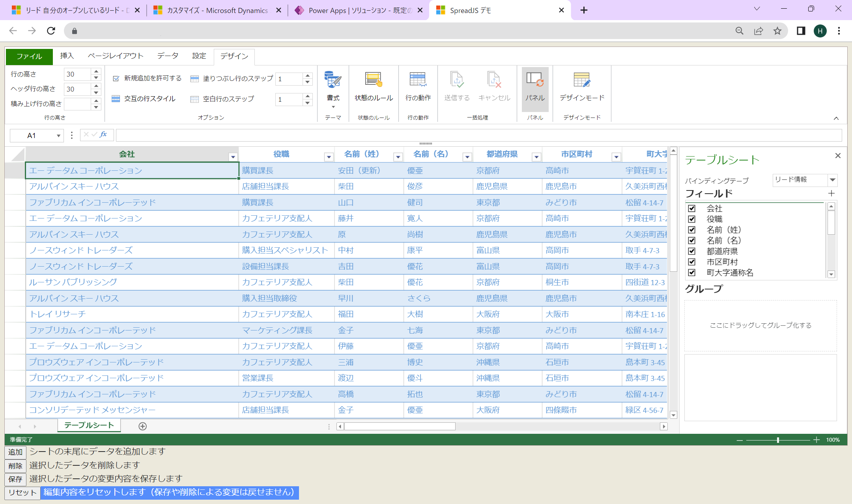
Task: Click the キャンセル batch cancel icon
Action: [494, 80]
